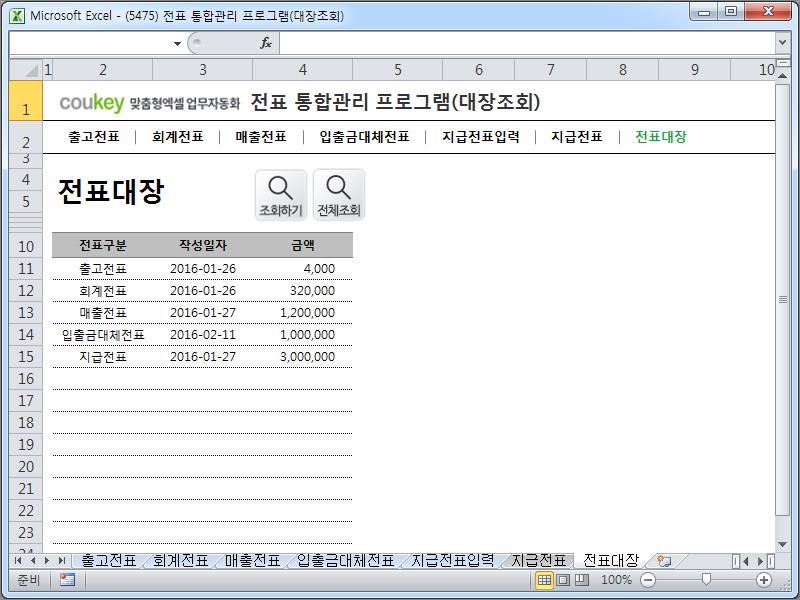Image resolution: width=800 pixels, height=600 pixels.
Task: Click the insert new worksheet icon
Action: click(x=663, y=561)
